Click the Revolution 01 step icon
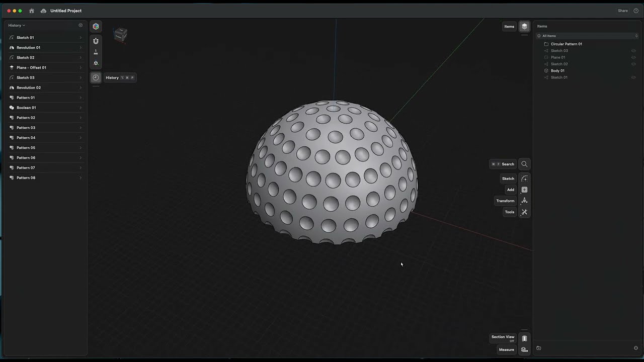644x362 pixels. click(12, 48)
